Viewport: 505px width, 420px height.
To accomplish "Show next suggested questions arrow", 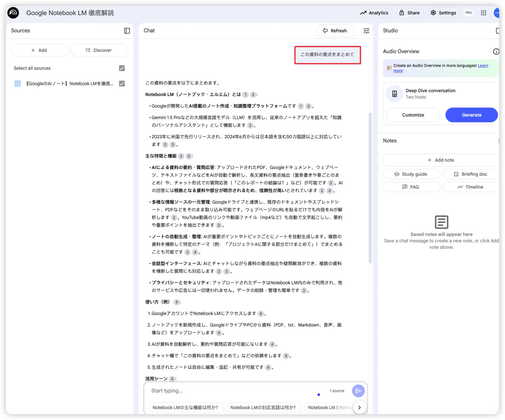I will [360, 408].
